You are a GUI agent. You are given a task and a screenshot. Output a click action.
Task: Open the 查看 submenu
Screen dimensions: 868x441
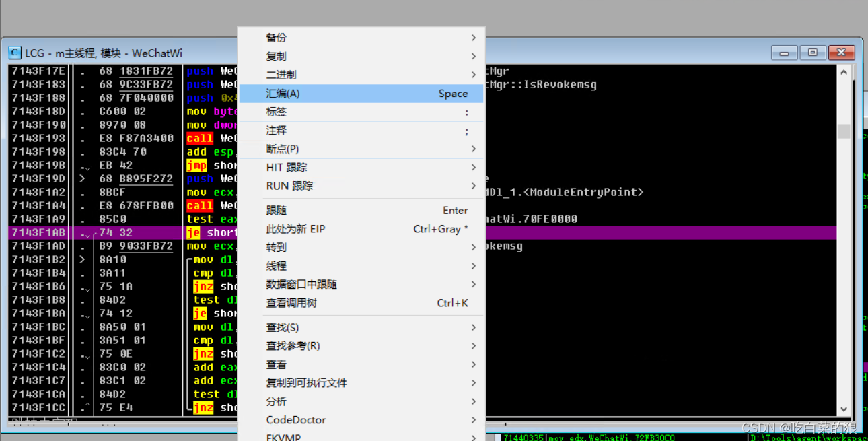tap(361, 364)
